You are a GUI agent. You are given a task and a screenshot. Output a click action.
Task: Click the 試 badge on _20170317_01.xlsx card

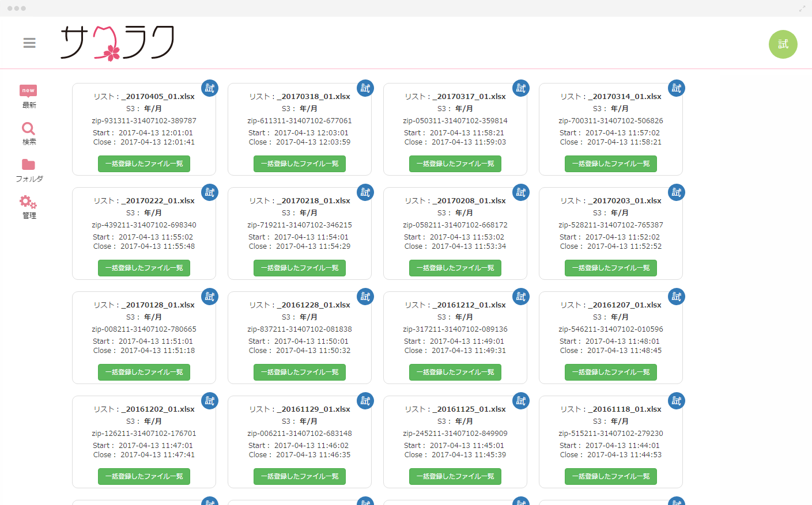[521, 88]
